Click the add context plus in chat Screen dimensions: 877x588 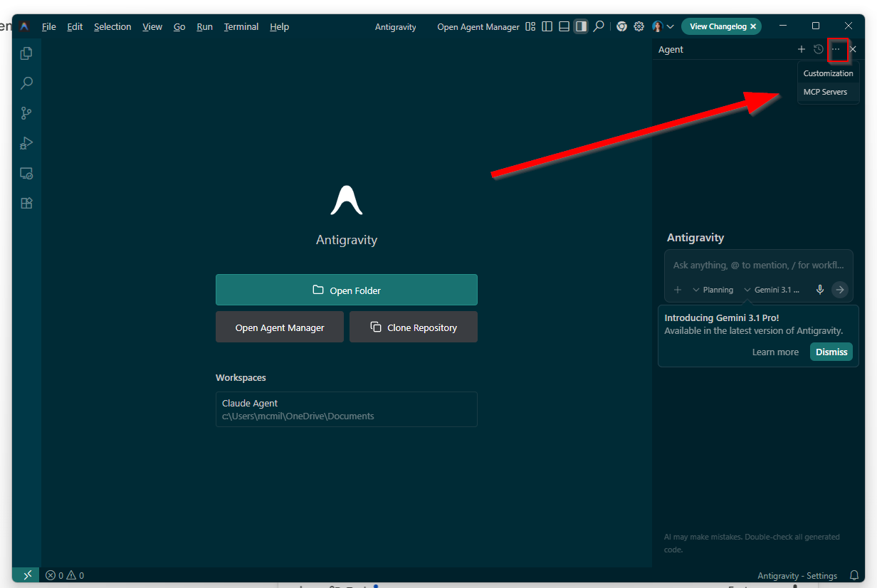coord(678,290)
